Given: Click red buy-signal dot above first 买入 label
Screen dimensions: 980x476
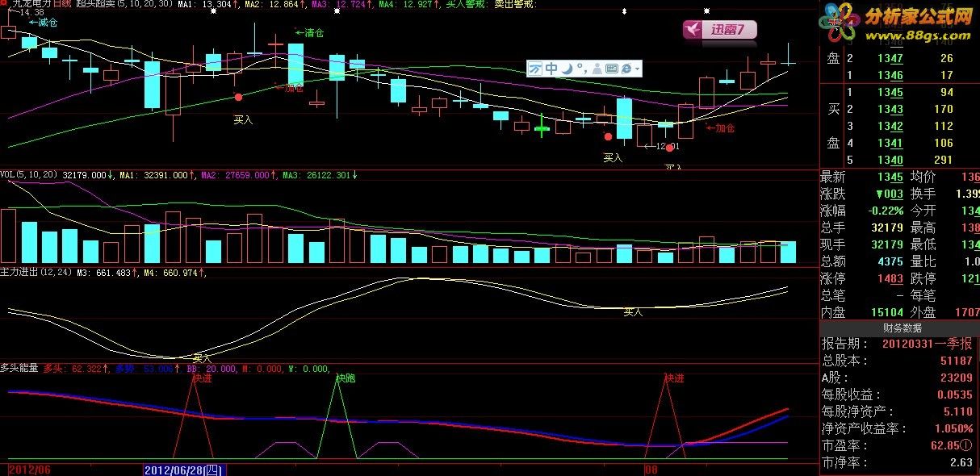Looking at the screenshot, I should coord(238,97).
